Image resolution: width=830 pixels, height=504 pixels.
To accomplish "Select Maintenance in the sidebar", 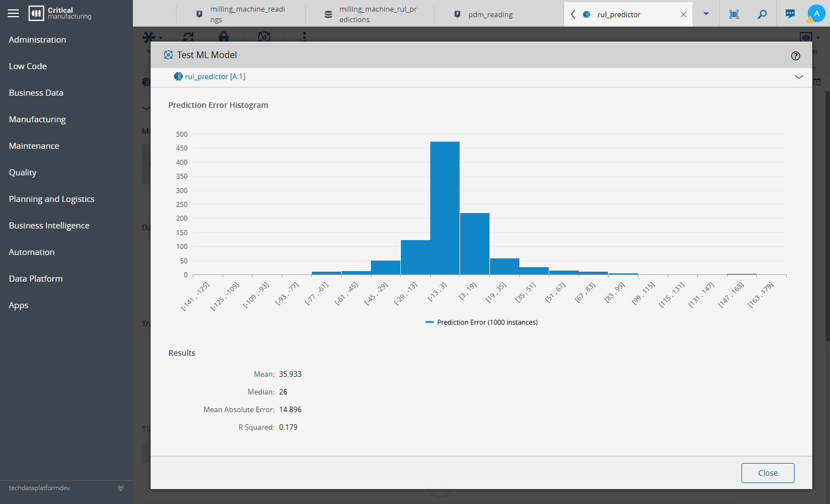I will 34,146.
